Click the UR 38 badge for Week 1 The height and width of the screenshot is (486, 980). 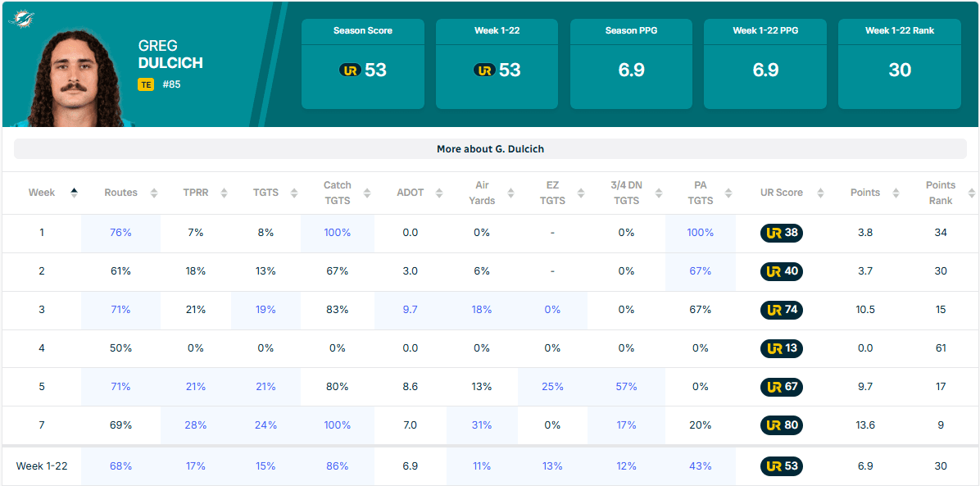pyautogui.click(x=781, y=233)
